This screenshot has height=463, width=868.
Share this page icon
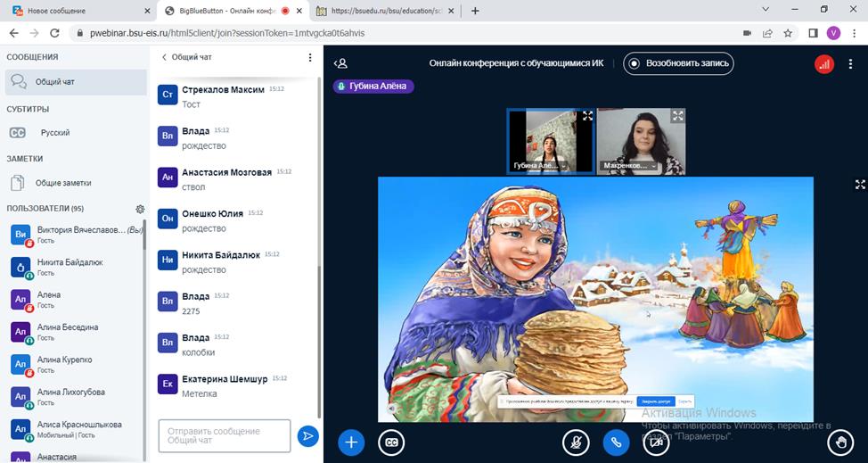click(x=767, y=33)
